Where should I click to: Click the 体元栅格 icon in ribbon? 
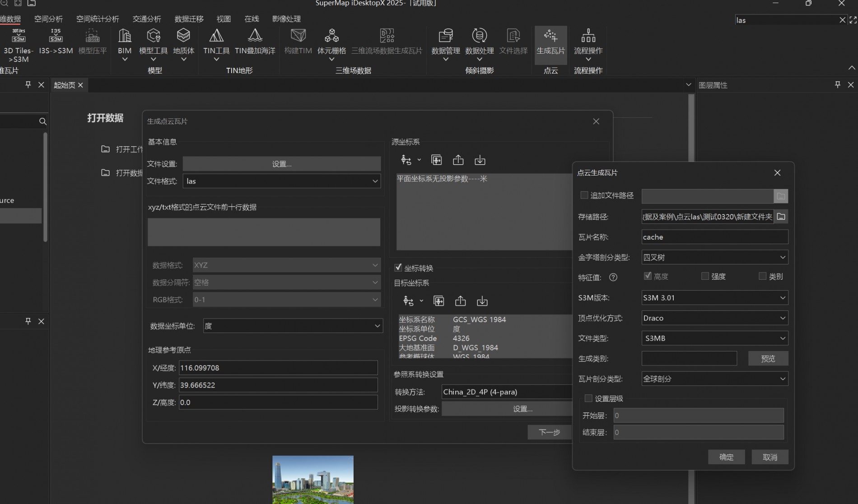tap(331, 36)
